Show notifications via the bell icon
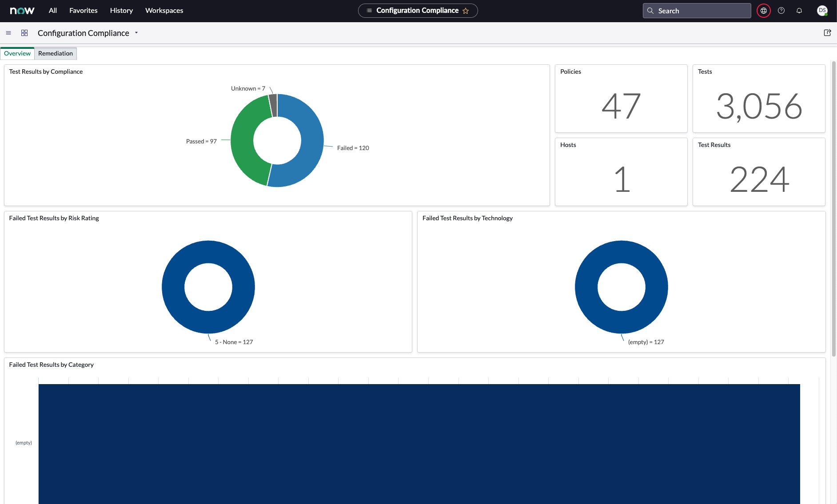Image resolution: width=837 pixels, height=504 pixels. coord(799,11)
